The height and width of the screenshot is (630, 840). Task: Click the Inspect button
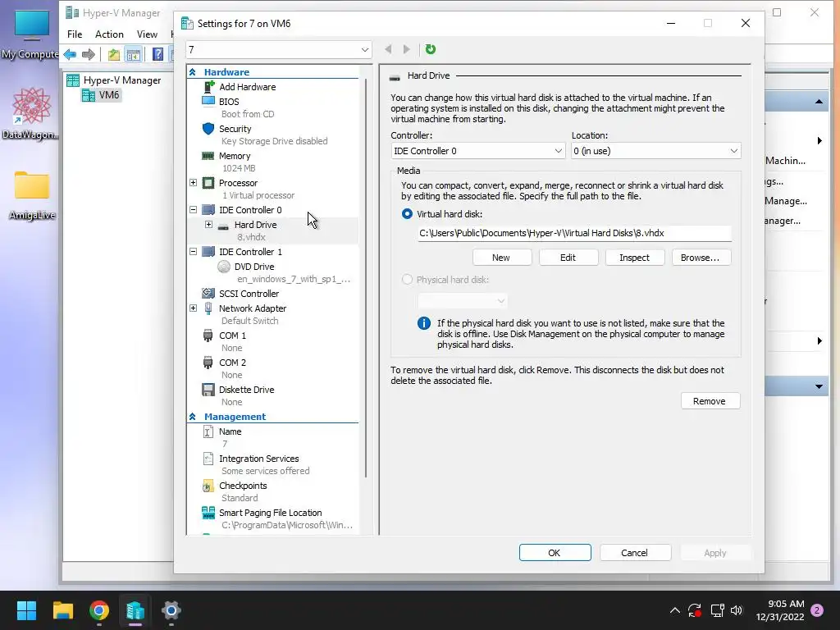[635, 258]
